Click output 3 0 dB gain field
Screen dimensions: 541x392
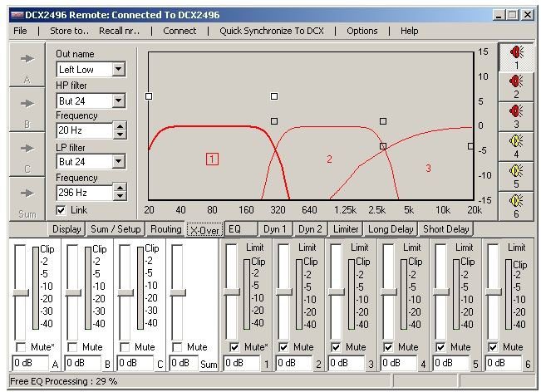347,363
